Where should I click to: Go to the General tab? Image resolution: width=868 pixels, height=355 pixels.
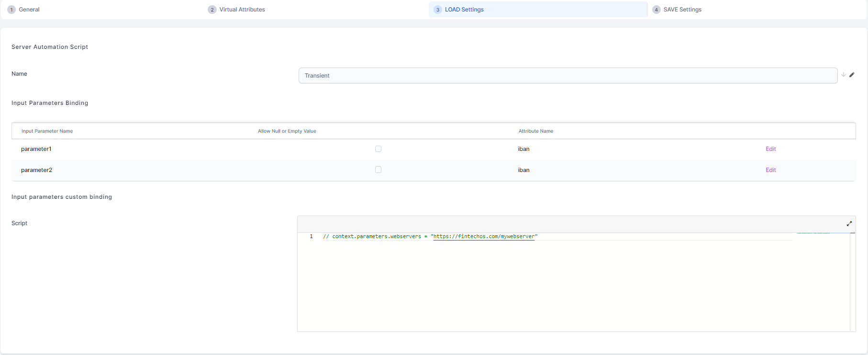(29, 10)
